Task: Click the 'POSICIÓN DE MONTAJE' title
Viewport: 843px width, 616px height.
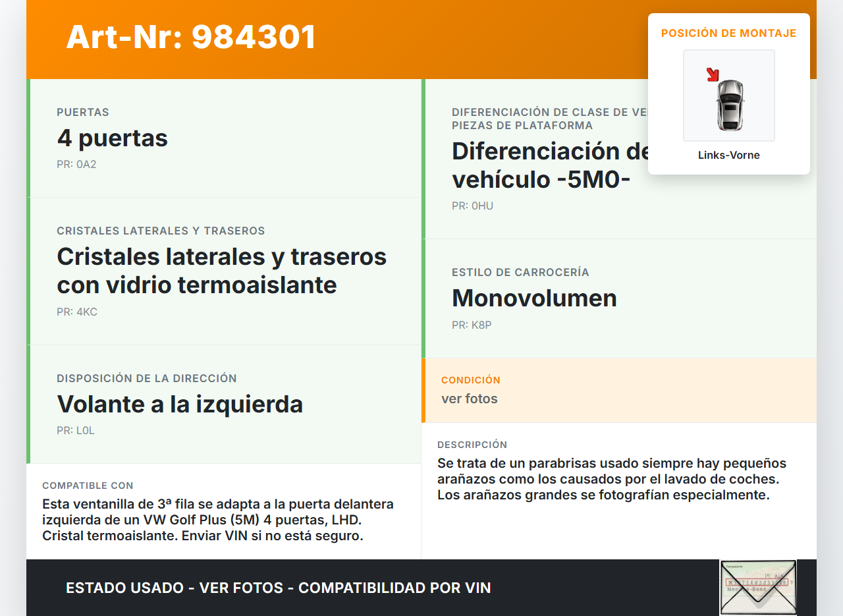Action: [729, 33]
